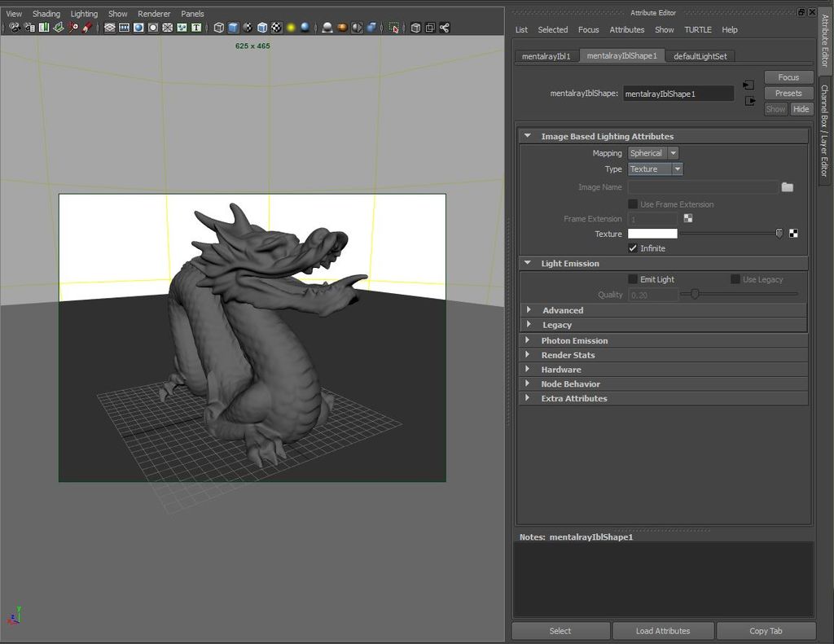Enable smooth shade all icon
The height and width of the screenshot is (644, 834).
[233, 28]
